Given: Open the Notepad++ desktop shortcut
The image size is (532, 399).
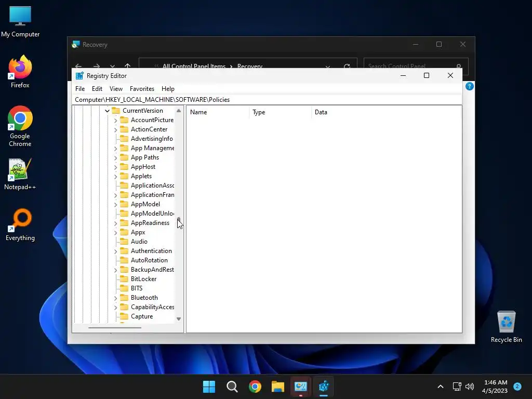Looking at the screenshot, I should (20, 175).
